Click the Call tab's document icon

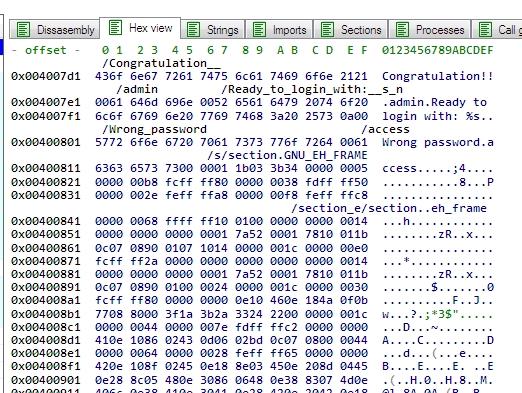pyautogui.click(x=485, y=30)
